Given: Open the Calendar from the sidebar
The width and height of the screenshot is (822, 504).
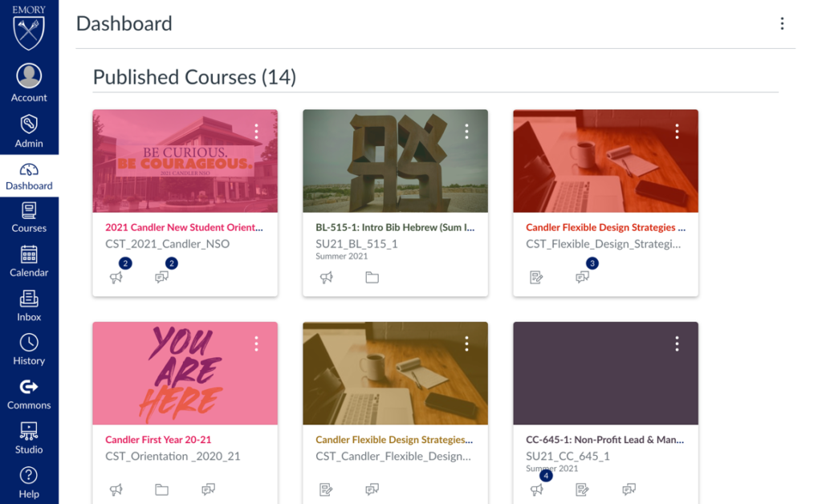Looking at the screenshot, I should [x=29, y=261].
